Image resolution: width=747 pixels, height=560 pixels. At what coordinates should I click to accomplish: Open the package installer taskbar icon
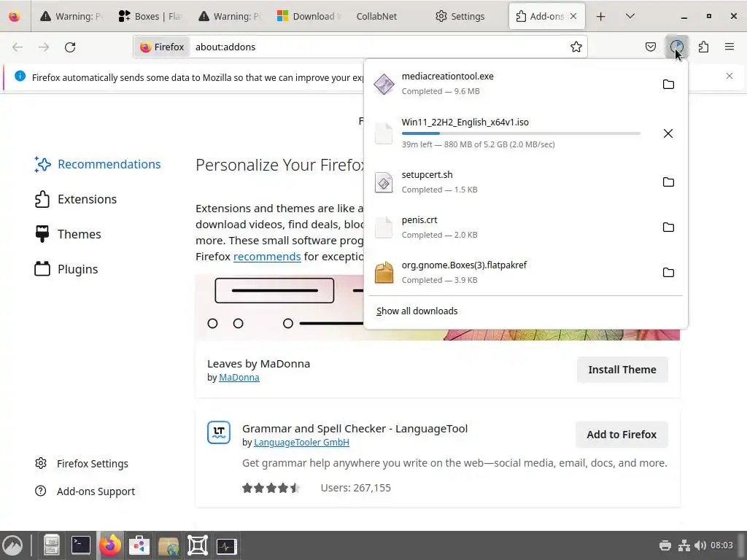[x=169, y=545]
